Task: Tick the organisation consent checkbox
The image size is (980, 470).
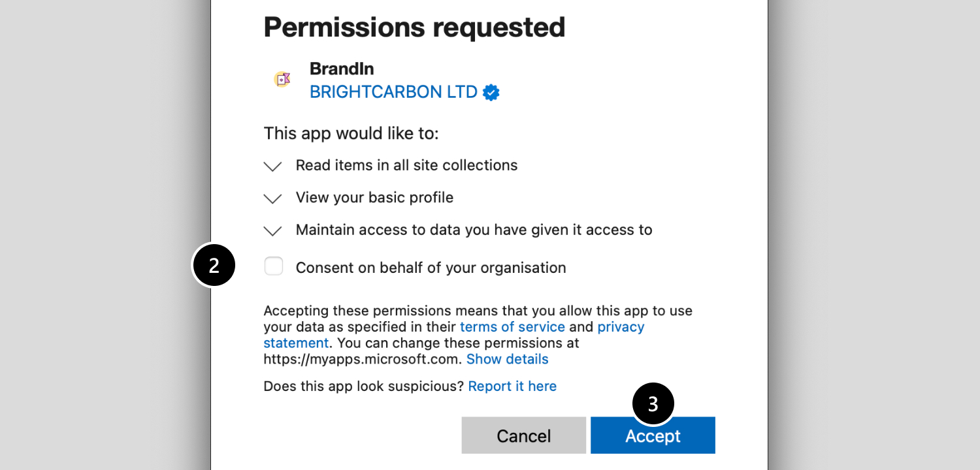Action: pyautogui.click(x=274, y=266)
